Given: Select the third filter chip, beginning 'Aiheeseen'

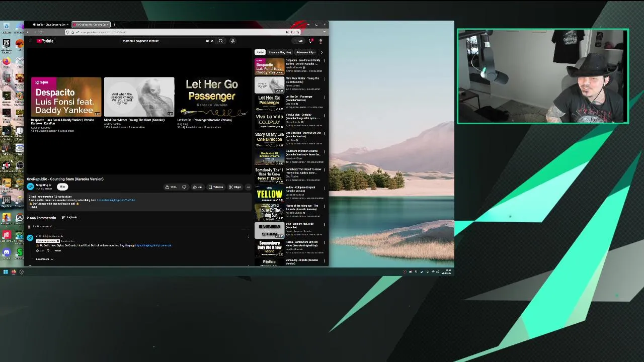Looking at the screenshot, I should pos(305,52).
